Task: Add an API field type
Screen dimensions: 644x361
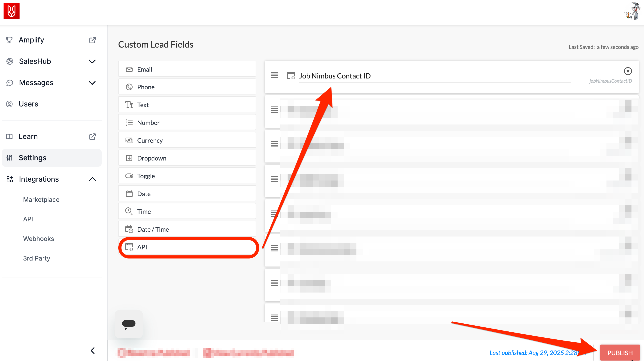Action: coord(187,247)
